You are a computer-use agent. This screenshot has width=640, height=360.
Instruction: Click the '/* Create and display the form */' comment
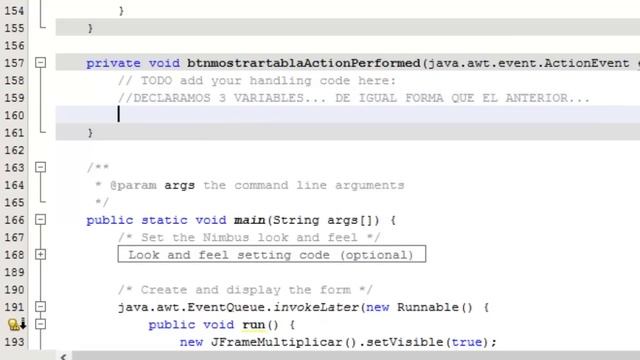click(x=245, y=290)
